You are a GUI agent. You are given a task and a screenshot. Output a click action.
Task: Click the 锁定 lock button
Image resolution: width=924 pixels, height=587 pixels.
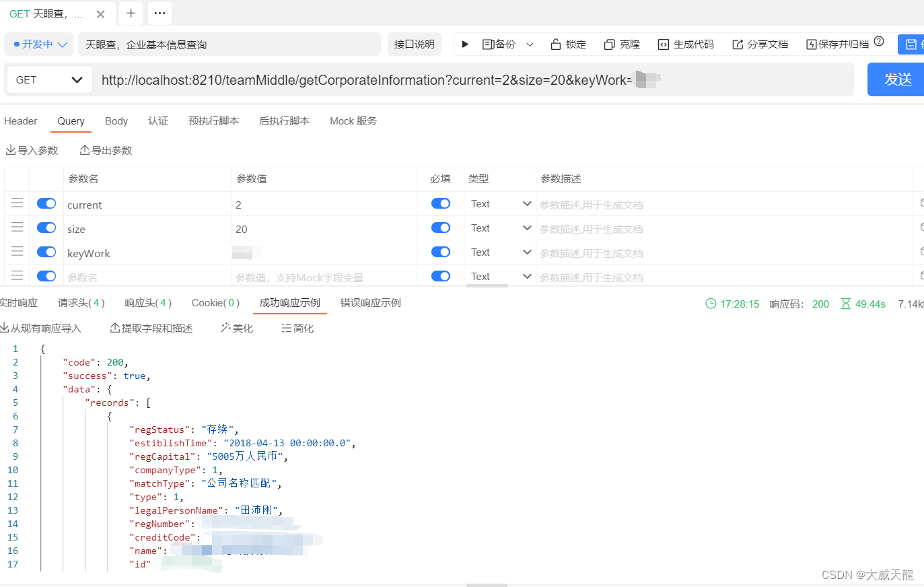(569, 44)
